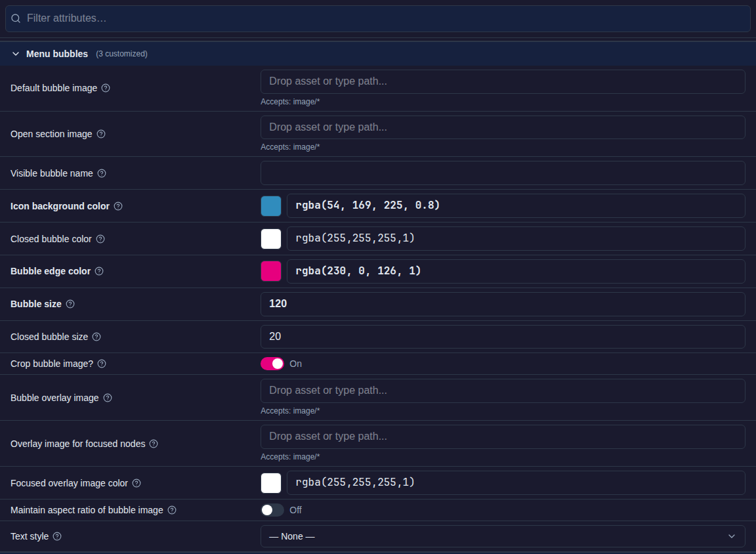
Task: Click the (3 customized) text
Action: pos(121,54)
